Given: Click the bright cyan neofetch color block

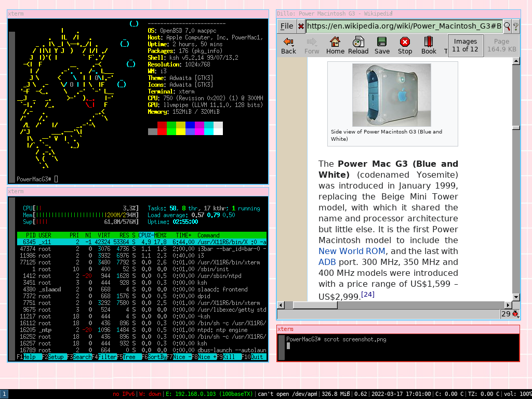Looking at the screenshot, I should (x=209, y=131).
